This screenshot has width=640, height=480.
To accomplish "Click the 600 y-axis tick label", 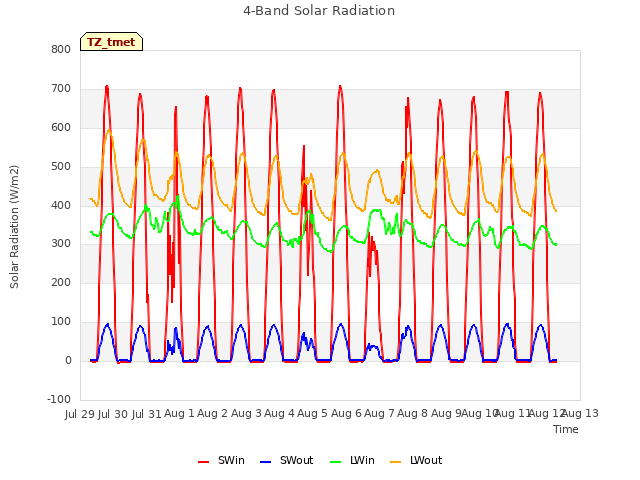I will 61,128.
